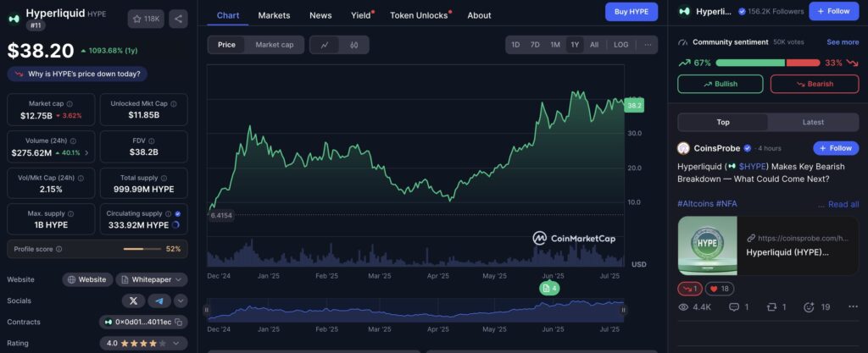
Task: Click left handle of chart range slider
Action: tap(207, 310)
